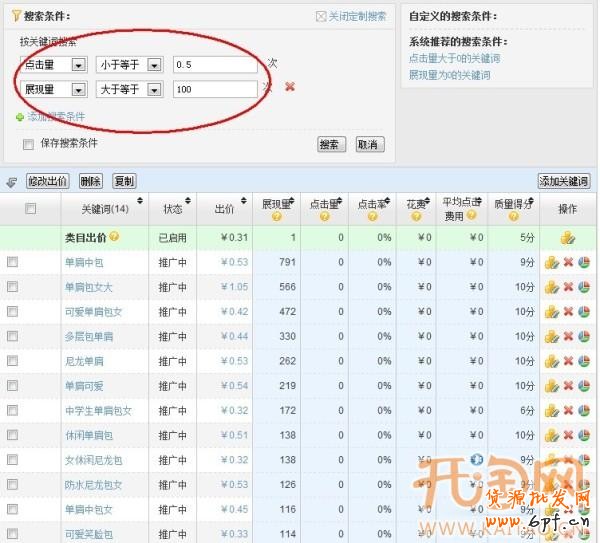This screenshot has width=600, height=543.
Task: Click the edit bid icon for 单肩中包
Action: pos(551,263)
